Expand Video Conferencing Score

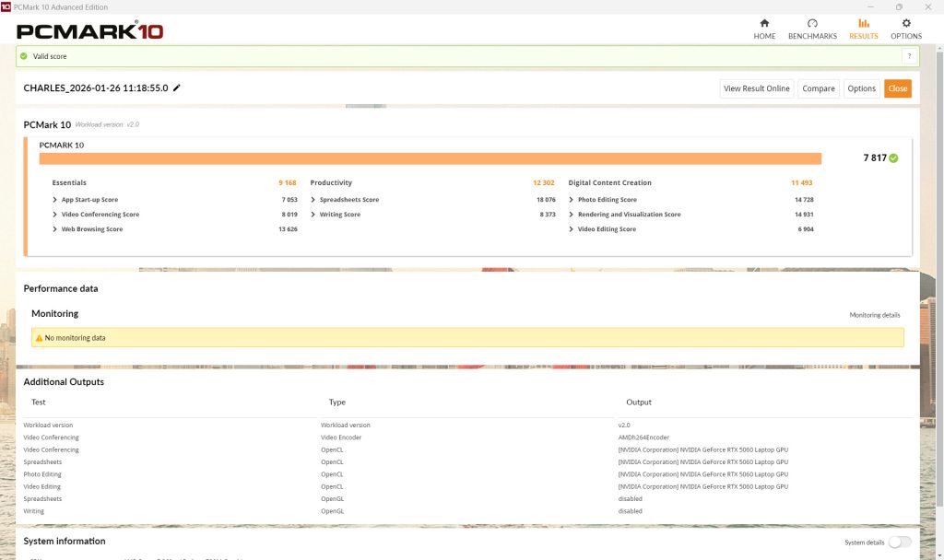[54, 215]
